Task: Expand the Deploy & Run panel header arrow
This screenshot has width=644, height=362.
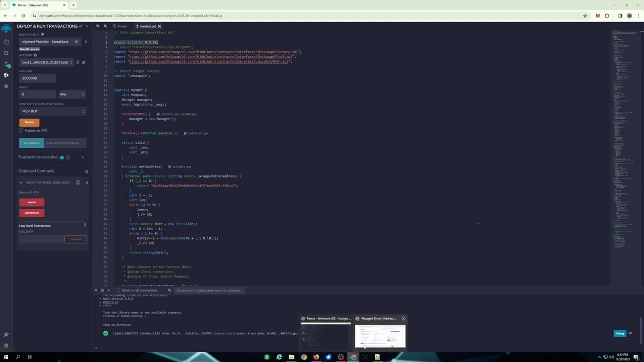Action: click(x=87, y=26)
